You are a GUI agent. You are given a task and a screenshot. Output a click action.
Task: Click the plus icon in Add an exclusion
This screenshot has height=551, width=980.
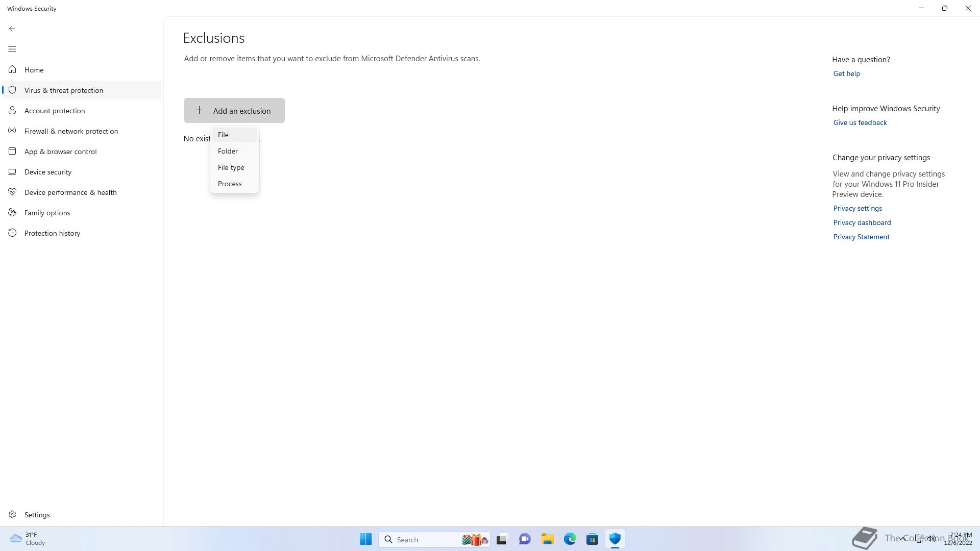coord(200,110)
